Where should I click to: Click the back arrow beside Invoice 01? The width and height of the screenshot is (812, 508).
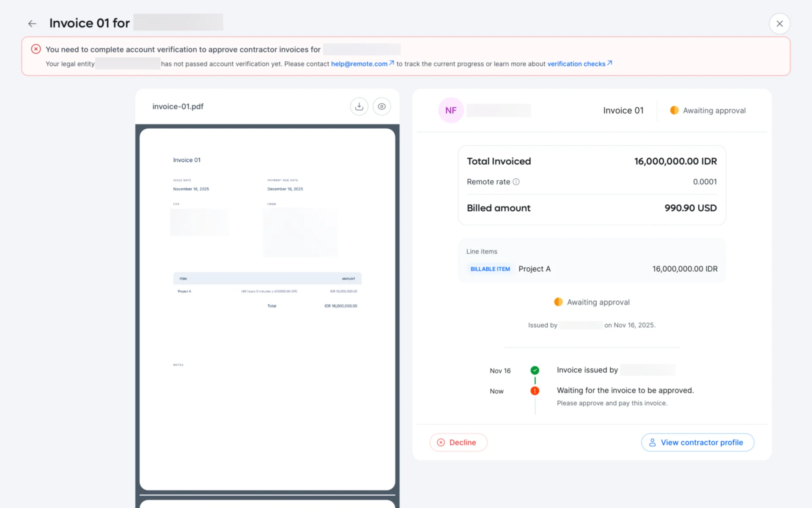click(x=32, y=24)
